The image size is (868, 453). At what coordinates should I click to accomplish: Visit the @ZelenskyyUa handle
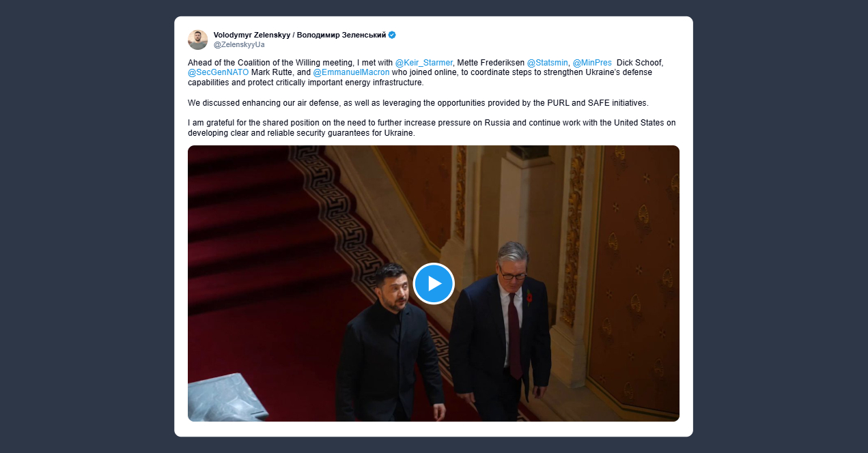point(239,44)
